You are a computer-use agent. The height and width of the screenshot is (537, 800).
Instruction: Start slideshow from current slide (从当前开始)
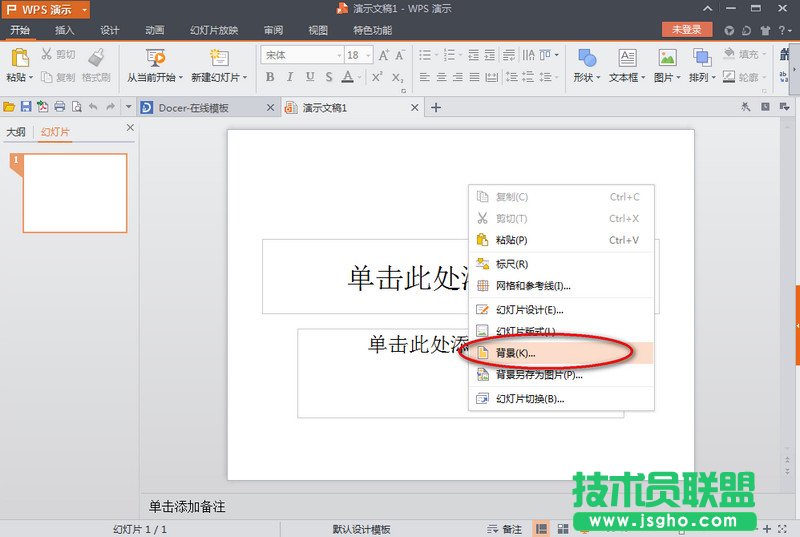154,58
